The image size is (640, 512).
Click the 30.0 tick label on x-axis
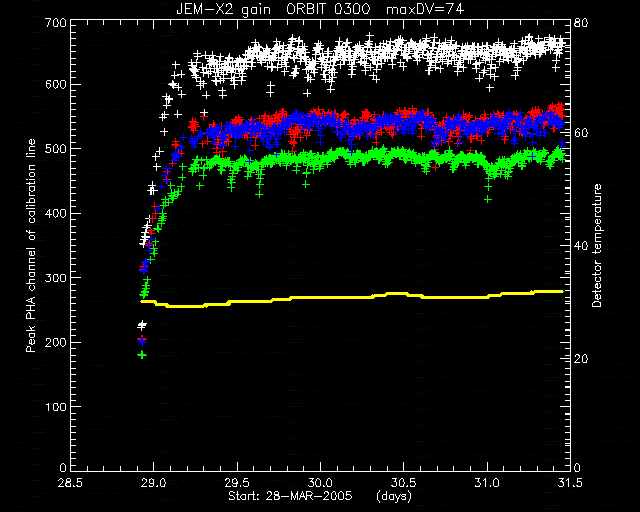coord(320,483)
